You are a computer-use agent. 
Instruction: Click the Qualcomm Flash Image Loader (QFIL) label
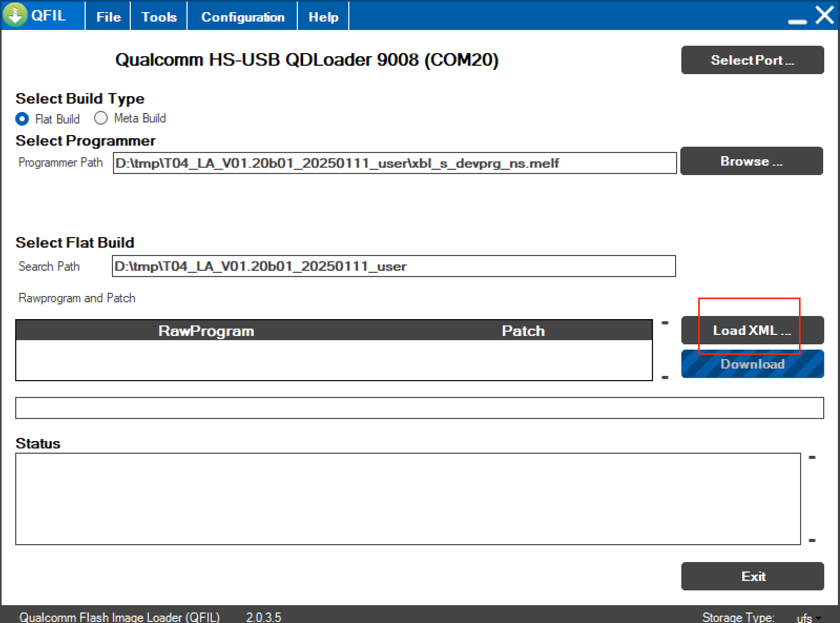click(120, 617)
